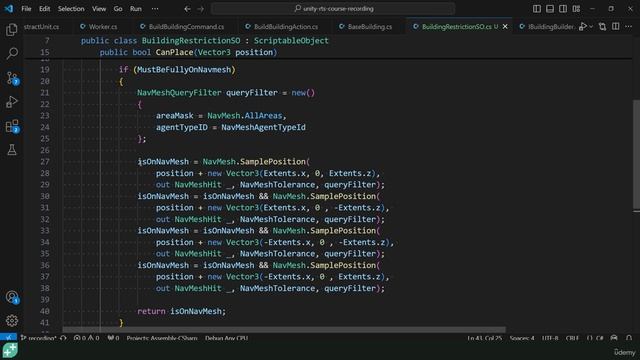Toggle the primary side bar layout
Screen dimensions: 640x360
coord(537,9)
